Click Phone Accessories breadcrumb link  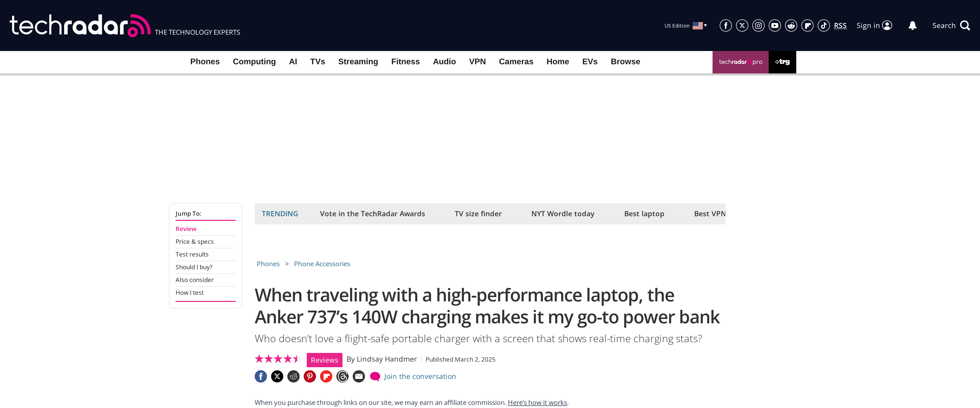(x=322, y=264)
